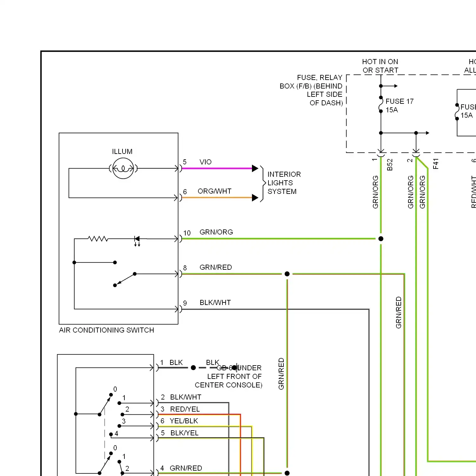Select the 'AIR CONDITIONING SWITCH' caption

[x=106, y=330]
